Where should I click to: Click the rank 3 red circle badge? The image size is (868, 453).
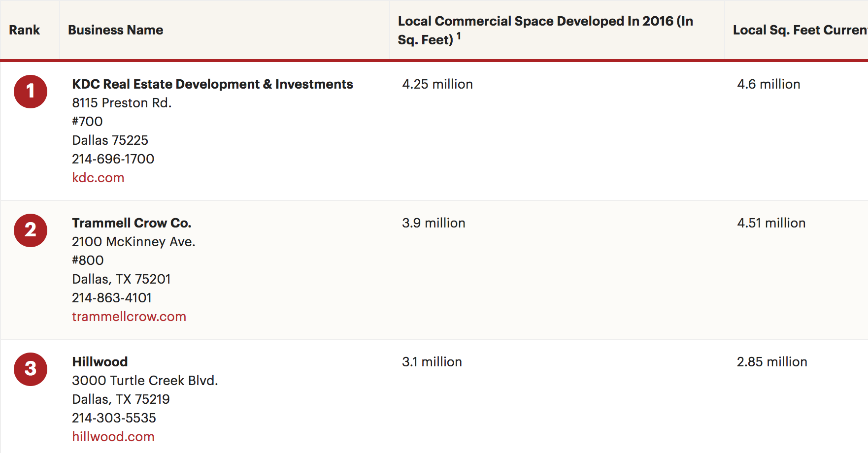(x=31, y=369)
